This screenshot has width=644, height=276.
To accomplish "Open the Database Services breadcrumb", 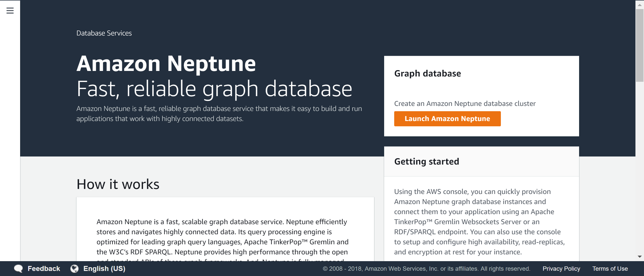I will 104,33.
